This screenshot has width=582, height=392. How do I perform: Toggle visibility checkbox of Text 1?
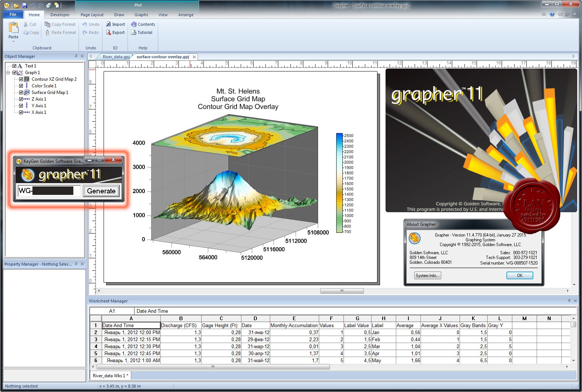(14, 66)
